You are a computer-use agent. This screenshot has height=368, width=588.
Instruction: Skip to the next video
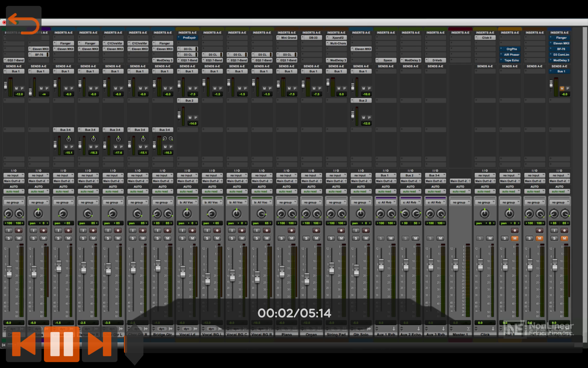click(100, 344)
